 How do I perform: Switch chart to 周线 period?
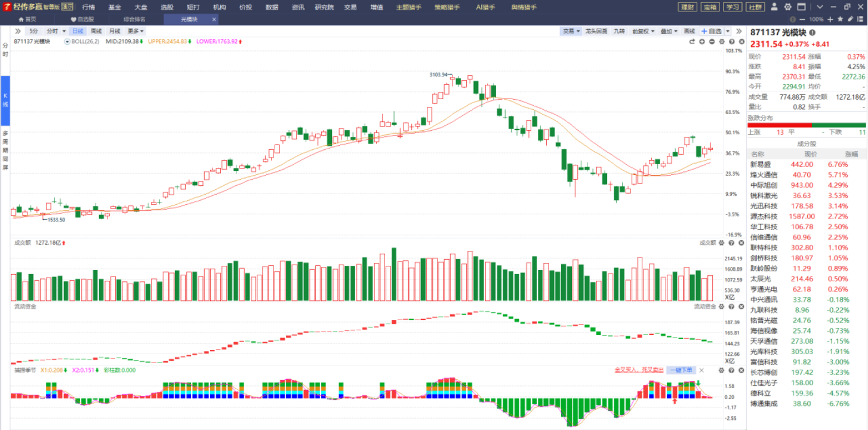[x=96, y=31]
